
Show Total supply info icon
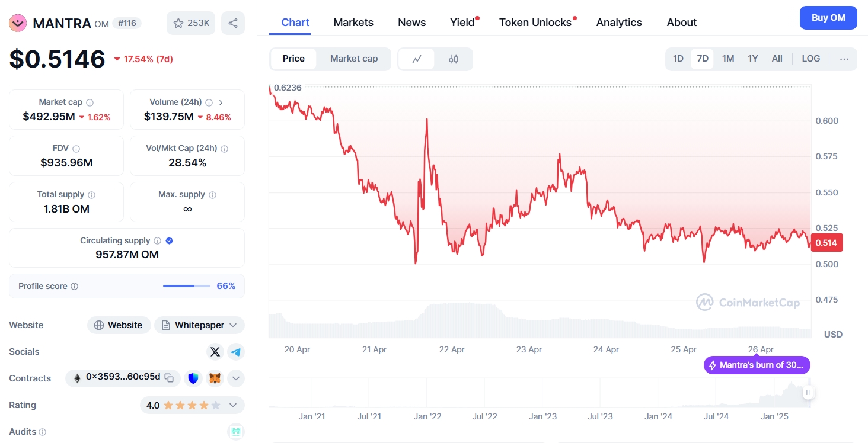(x=91, y=195)
